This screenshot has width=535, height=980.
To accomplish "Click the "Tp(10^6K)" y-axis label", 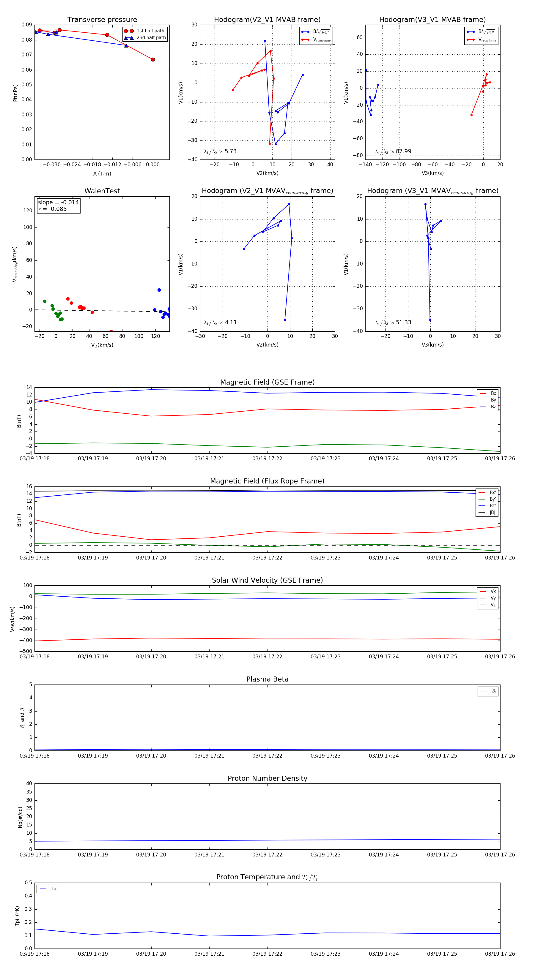I will 17,916.
